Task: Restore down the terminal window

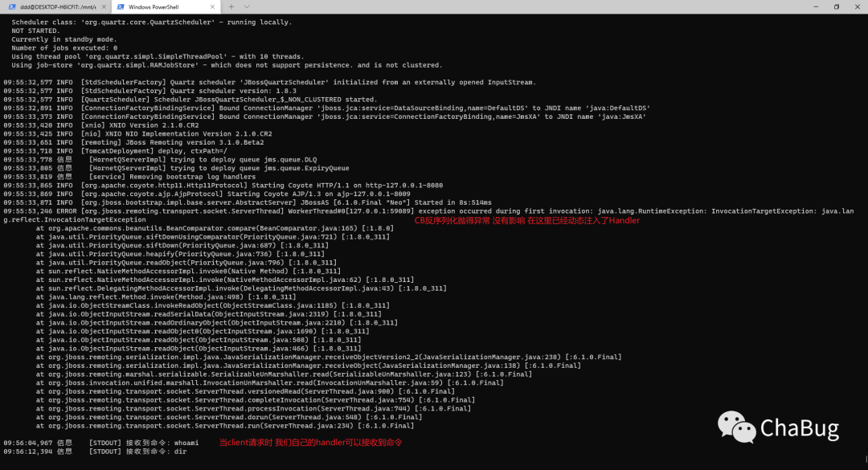Action: (836, 6)
